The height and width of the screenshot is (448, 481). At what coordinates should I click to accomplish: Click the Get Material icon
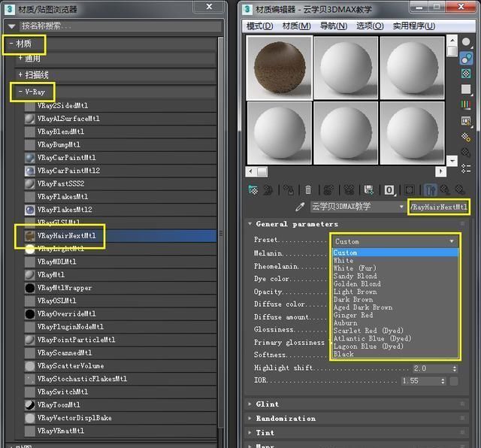coord(253,190)
